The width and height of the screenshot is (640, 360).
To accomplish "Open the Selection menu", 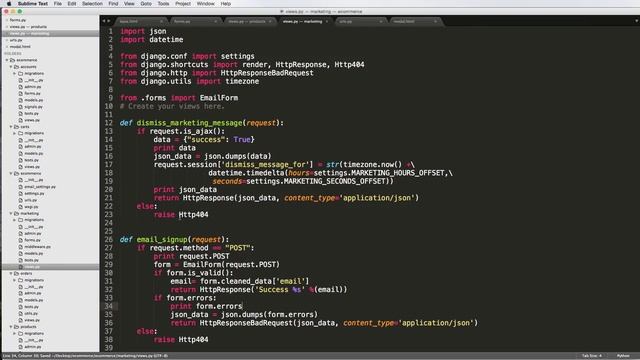I will point(92,4).
